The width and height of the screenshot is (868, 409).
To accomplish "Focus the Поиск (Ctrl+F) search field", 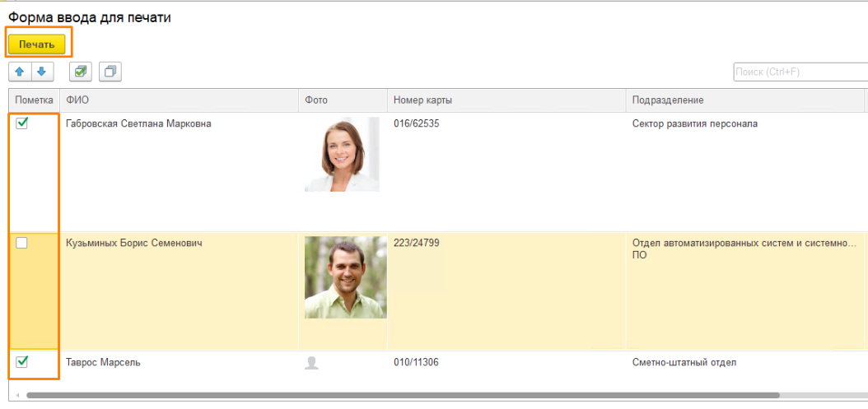I will (799, 72).
